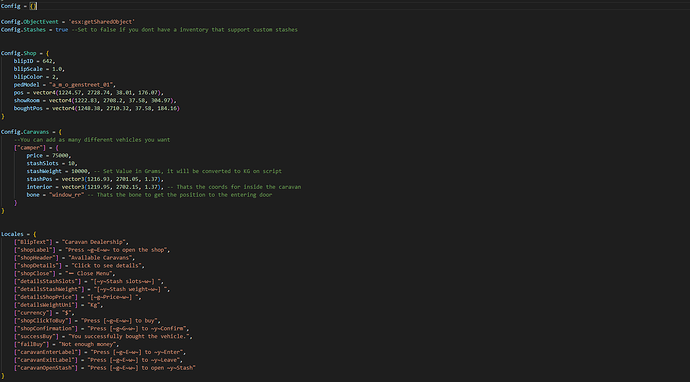The height and width of the screenshot is (382, 690).
Task: Click the blipID value 642
Action: coord(48,61)
